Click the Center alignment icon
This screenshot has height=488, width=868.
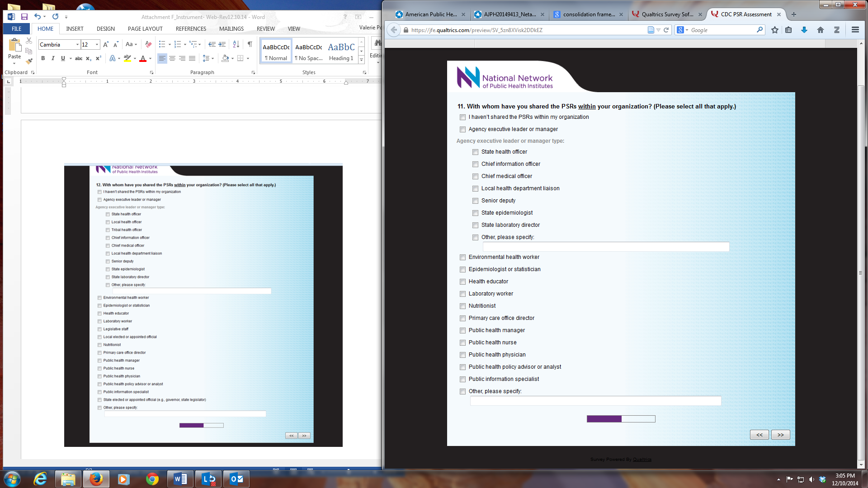[x=172, y=58]
